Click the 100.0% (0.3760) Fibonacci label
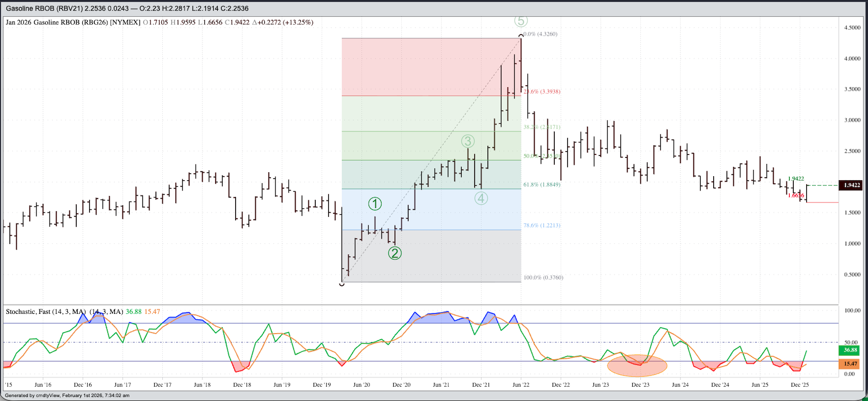Image resolution: width=868 pixels, height=401 pixels. click(x=543, y=278)
